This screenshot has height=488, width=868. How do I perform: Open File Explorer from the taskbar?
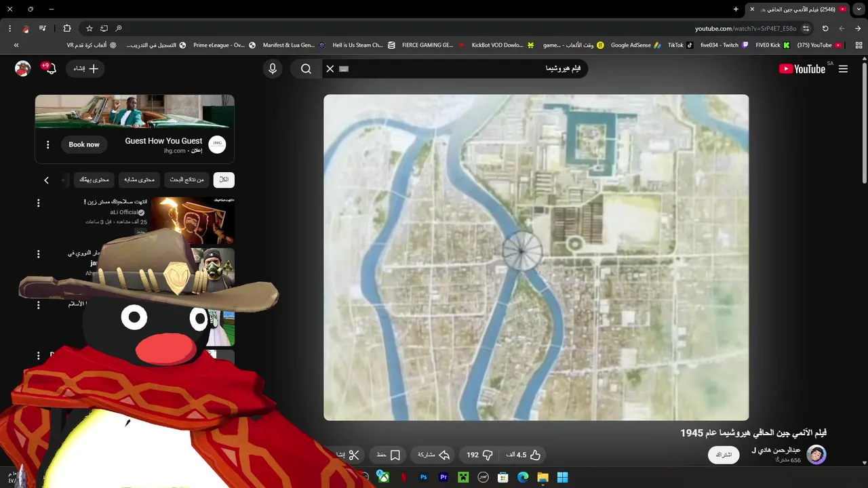(542, 477)
